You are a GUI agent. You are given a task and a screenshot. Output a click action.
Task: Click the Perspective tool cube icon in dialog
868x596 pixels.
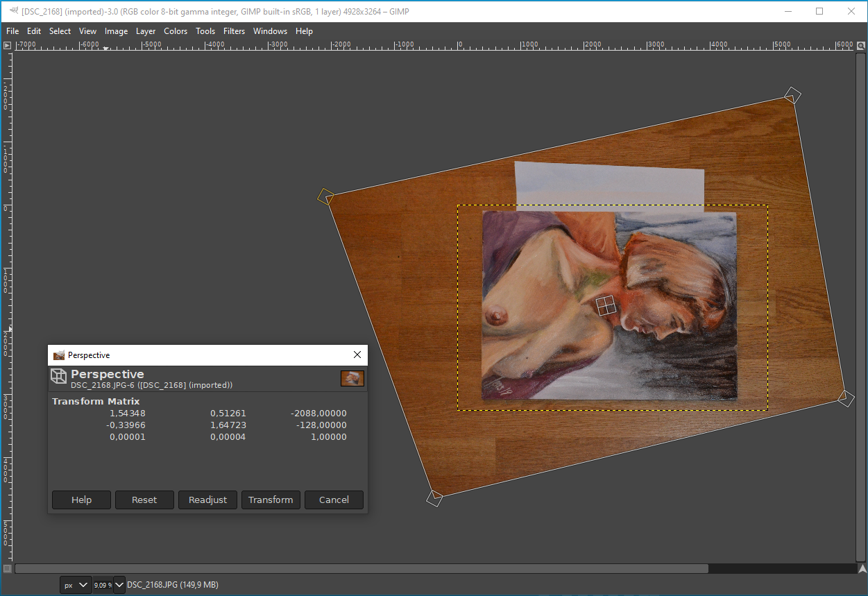point(58,377)
